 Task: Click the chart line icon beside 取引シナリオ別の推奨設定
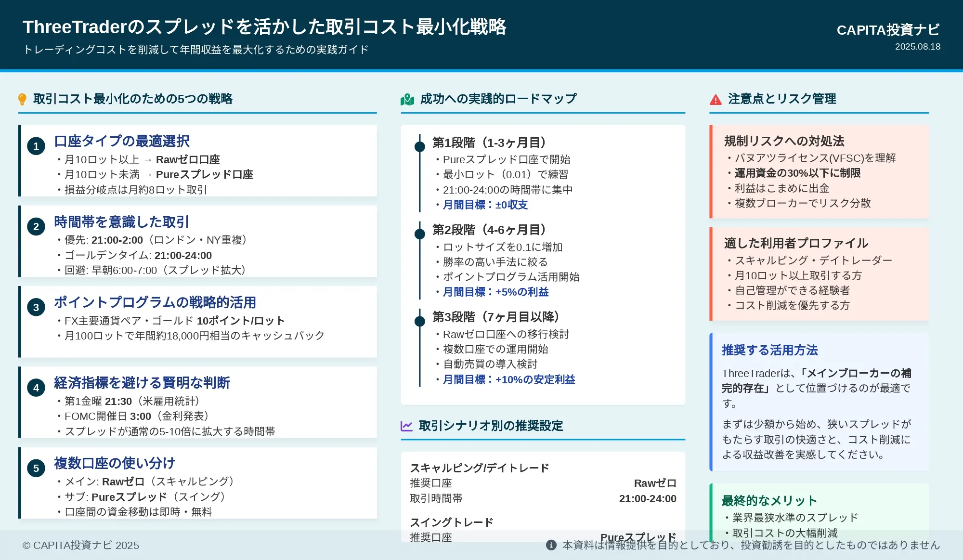(406, 426)
